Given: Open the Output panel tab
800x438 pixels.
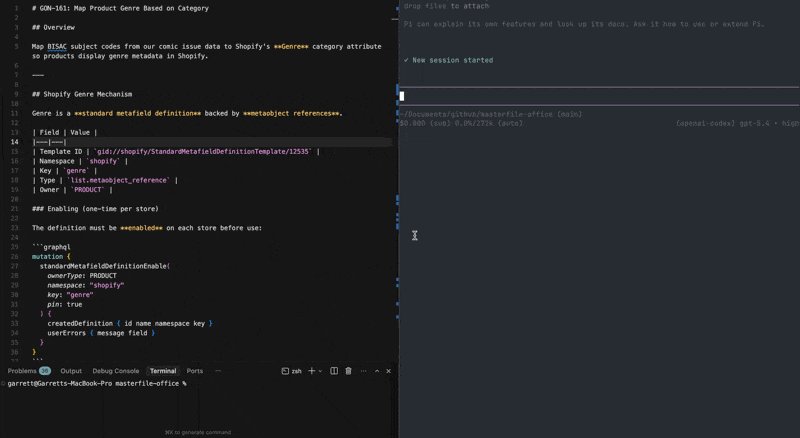Looking at the screenshot, I should tap(71, 371).
